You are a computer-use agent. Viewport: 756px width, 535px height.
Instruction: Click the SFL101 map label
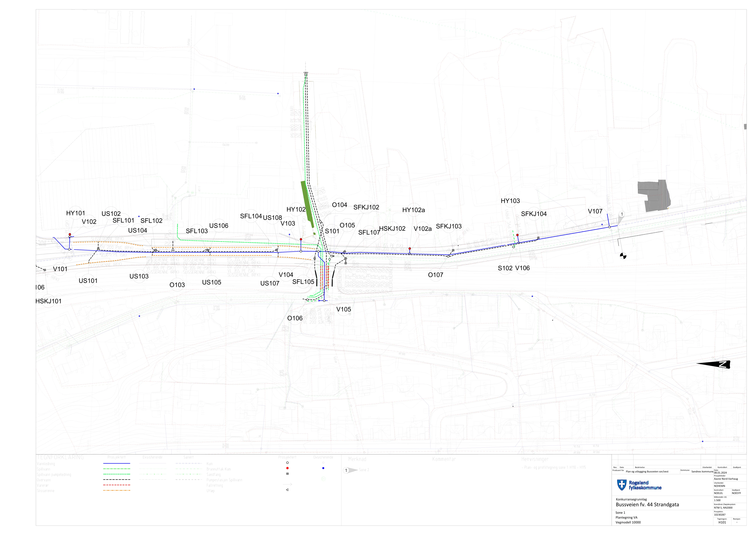124,221
